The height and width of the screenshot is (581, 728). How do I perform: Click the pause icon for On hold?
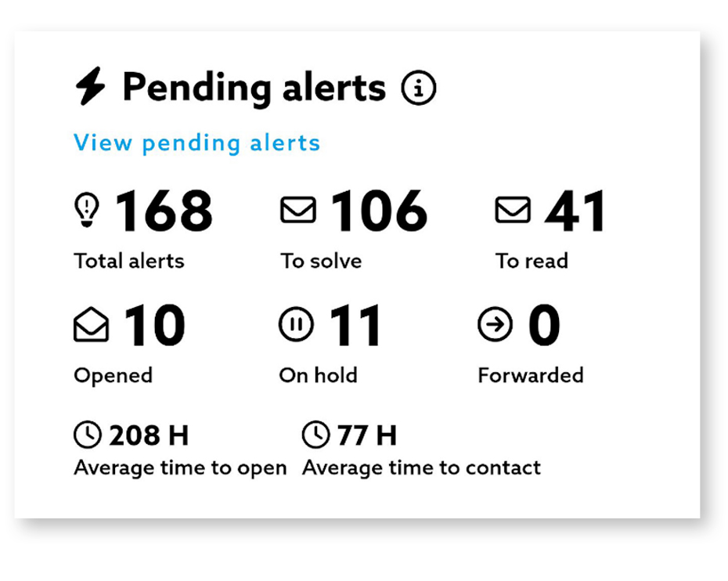pyautogui.click(x=297, y=325)
